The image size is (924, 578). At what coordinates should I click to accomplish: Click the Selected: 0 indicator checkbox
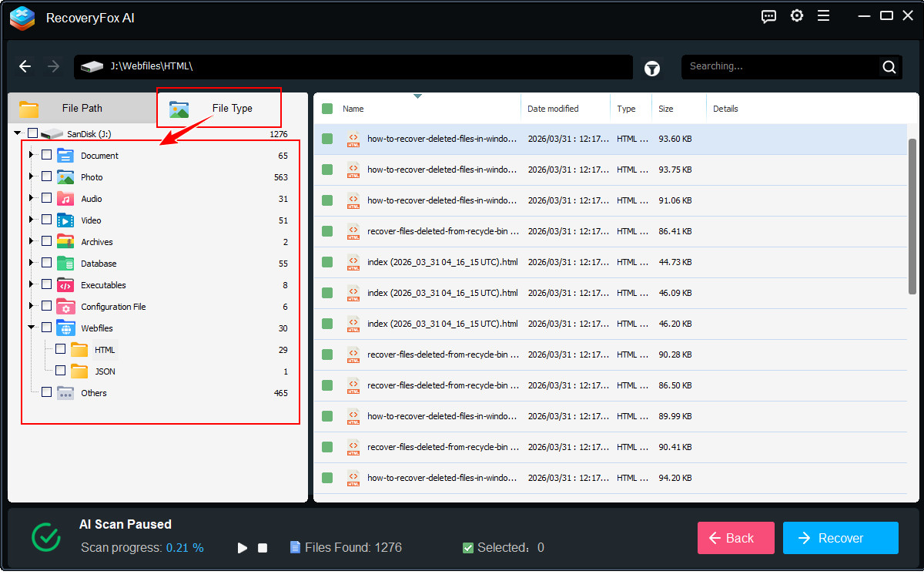point(468,548)
